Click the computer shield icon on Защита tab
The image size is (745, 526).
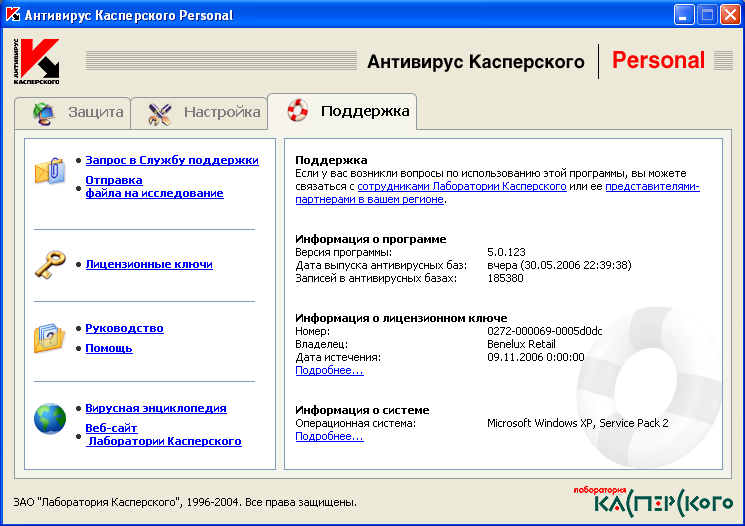click(44, 114)
